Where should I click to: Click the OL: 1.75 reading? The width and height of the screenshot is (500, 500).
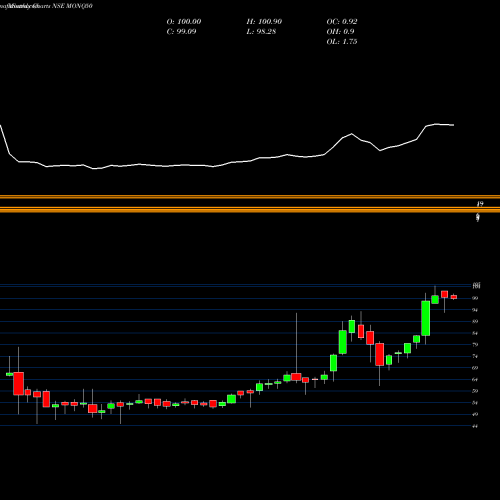pyautogui.click(x=342, y=42)
